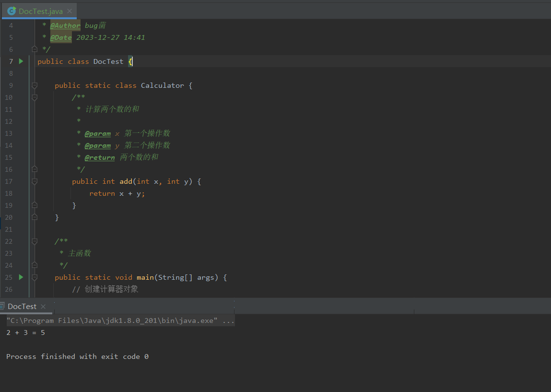Click console output '2 + 3 = 5'

[25, 333]
